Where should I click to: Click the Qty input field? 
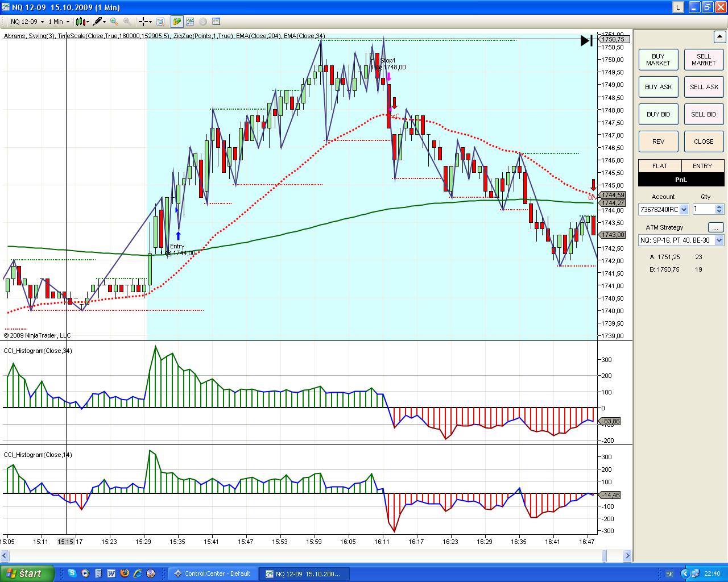click(x=703, y=209)
